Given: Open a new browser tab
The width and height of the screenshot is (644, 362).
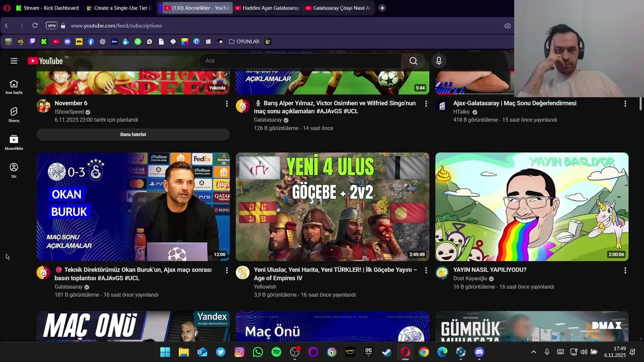Looking at the screenshot, I should (x=382, y=8).
